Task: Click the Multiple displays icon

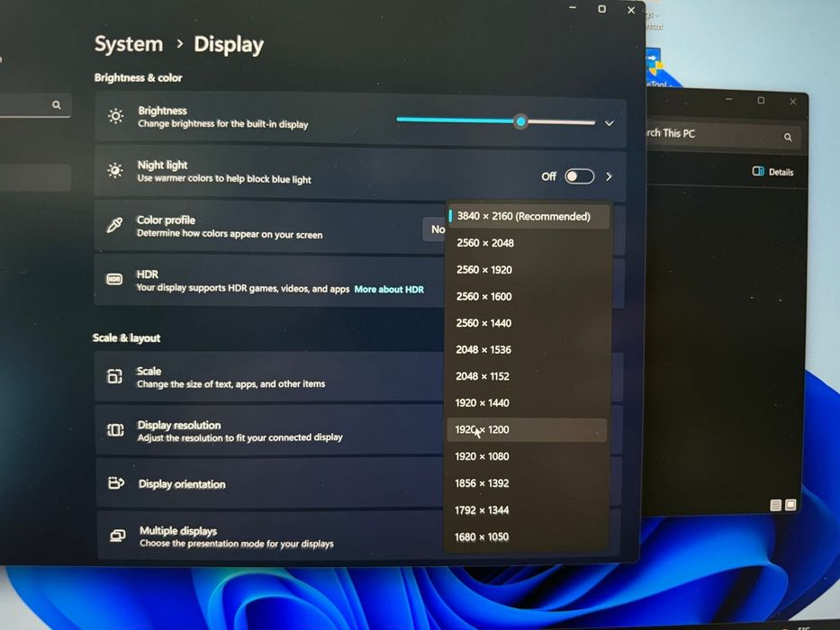Action: click(117, 535)
